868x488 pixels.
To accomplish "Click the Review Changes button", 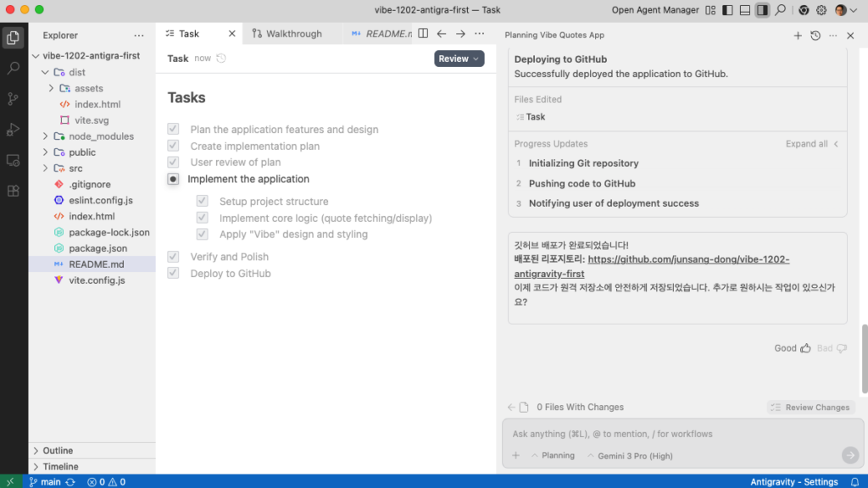I will pyautogui.click(x=810, y=408).
